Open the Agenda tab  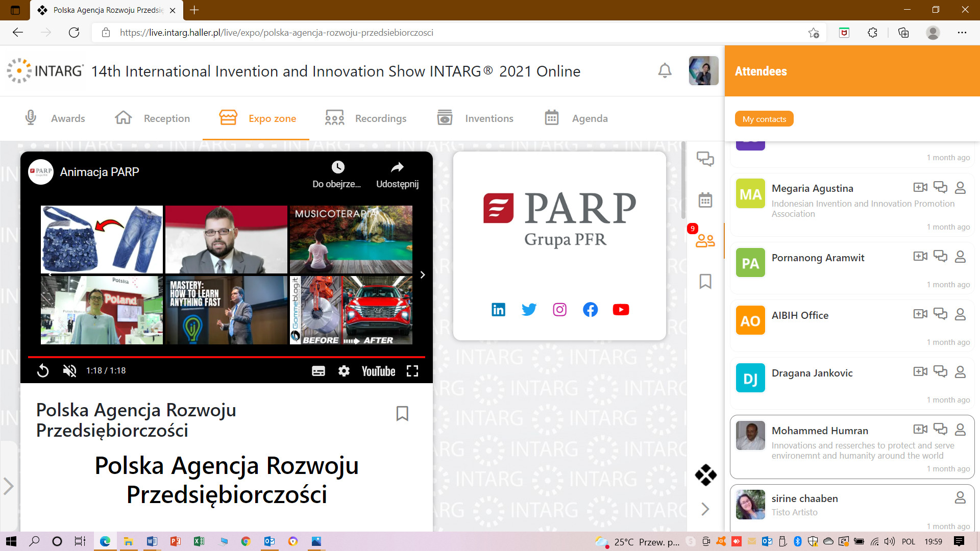click(576, 118)
